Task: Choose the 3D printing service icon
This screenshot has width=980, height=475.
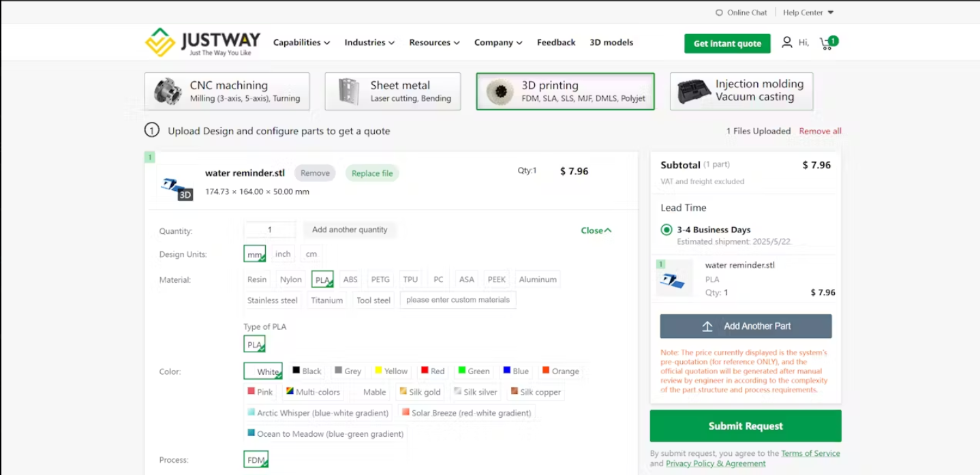Action: [500, 91]
